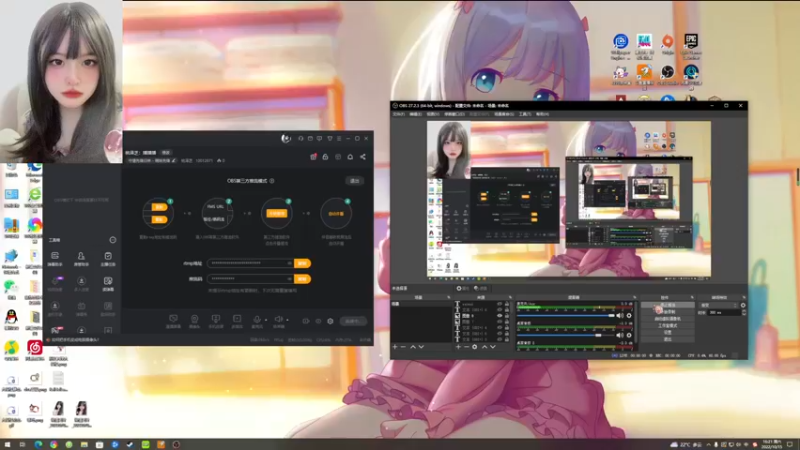Click the transition duration stepper arrows in OBS

point(744,312)
